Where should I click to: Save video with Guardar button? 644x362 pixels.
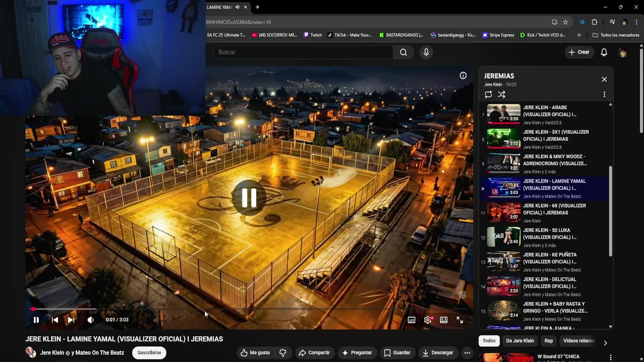(x=397, y=353)
